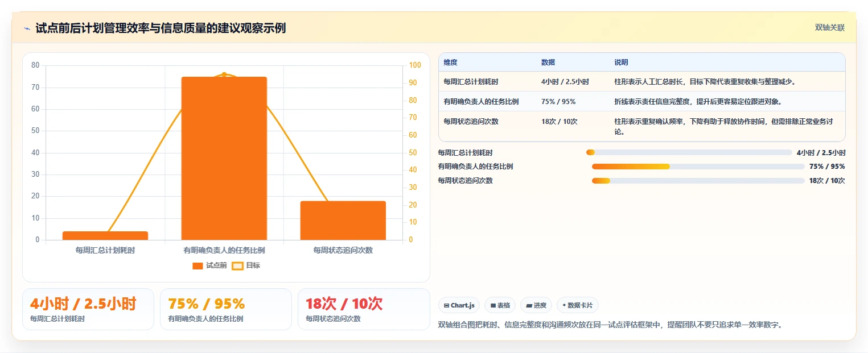Image resolution: width=868 pixels, height=353 pixels.
Task: Click the footer note starting 双轴组合图
Action: click(610, 325)
